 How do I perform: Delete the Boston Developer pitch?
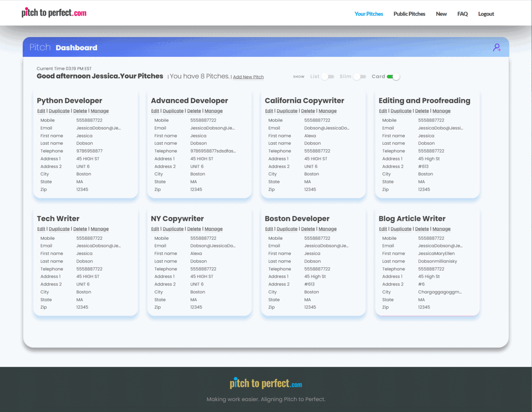(x=308, y=229)
